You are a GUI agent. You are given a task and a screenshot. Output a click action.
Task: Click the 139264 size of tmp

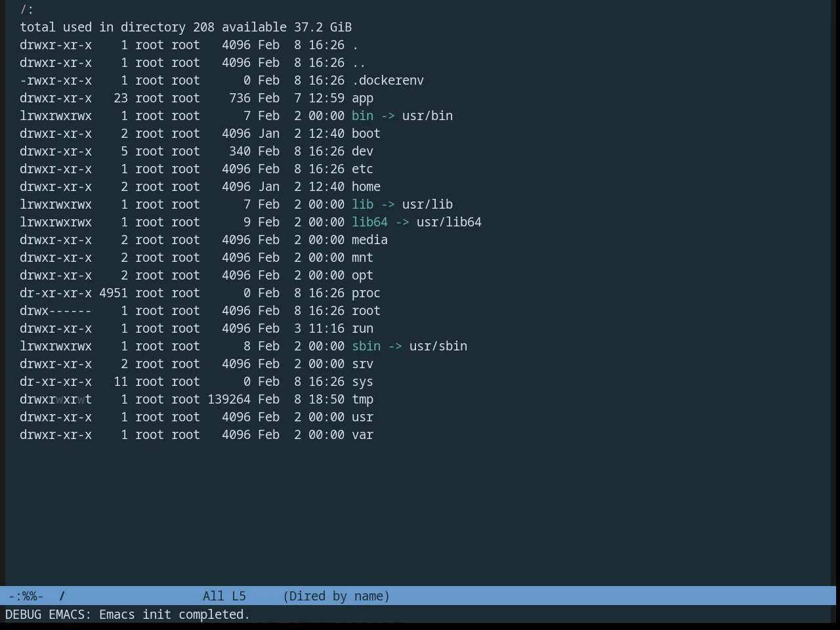(229, 400)
